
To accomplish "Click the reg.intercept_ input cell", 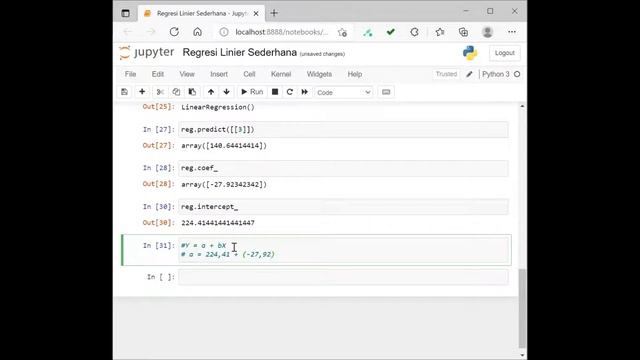I will [x=343, y=207].
